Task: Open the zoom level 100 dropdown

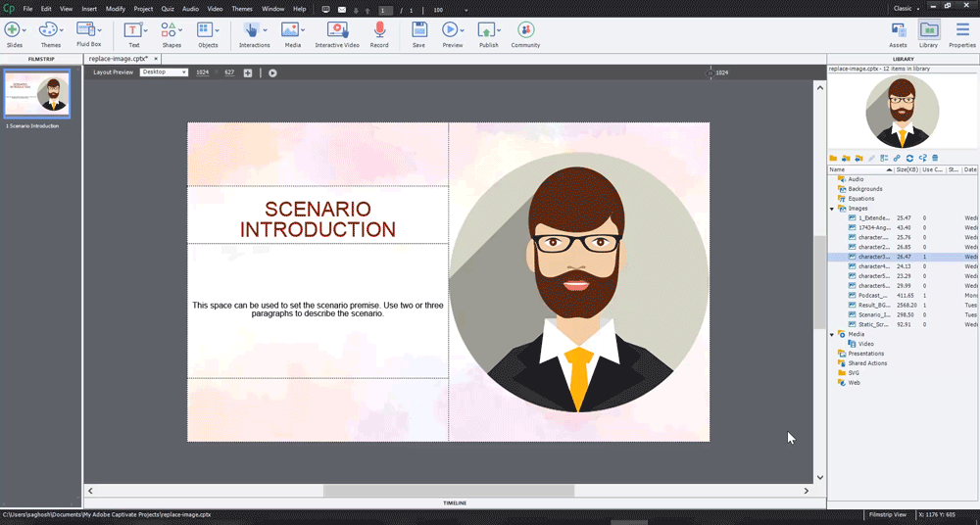Action: [466, 10]
